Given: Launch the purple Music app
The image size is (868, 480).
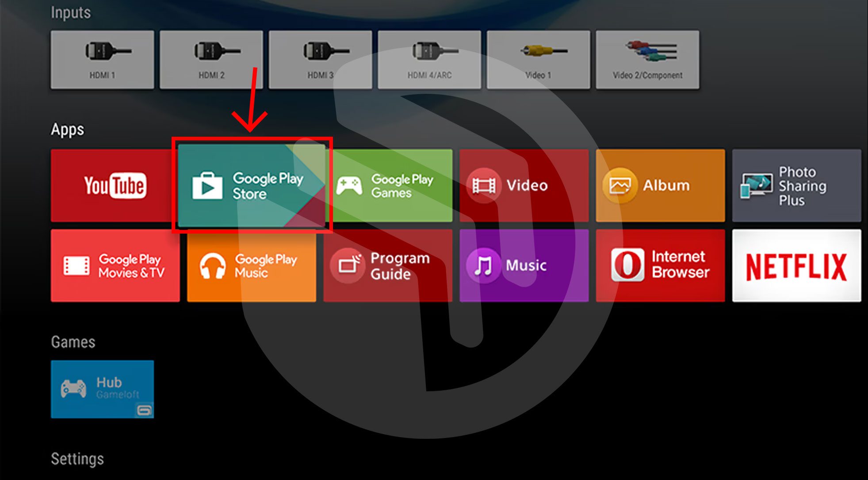Looking at the screenshot, I should point(524,265).
